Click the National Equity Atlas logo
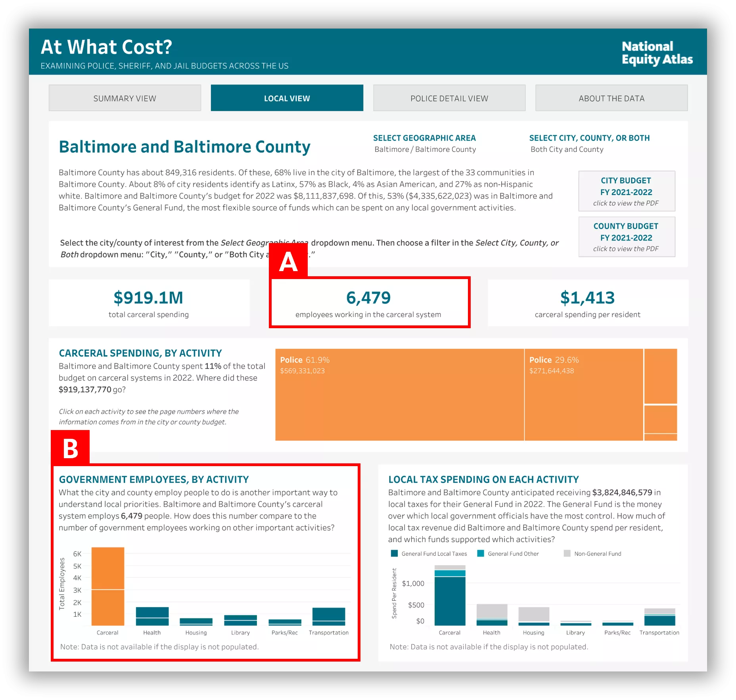The image size is (736, 700). pyautogui.click(x=657, y=53)
